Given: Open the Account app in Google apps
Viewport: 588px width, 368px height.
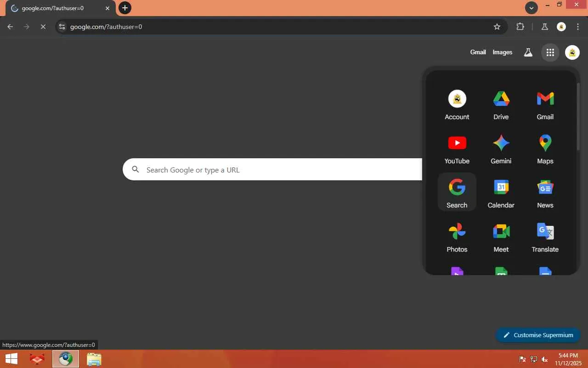Looking at the screenshot, I should (x=457, y=105).
